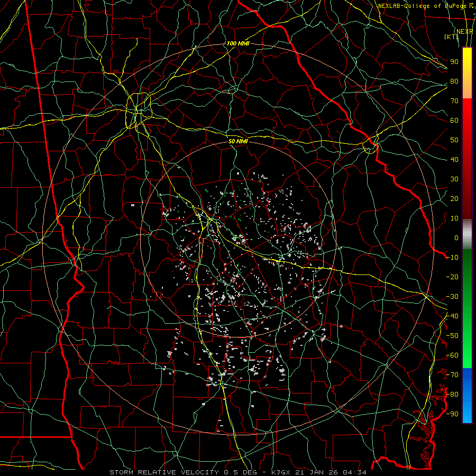Click the -20 knot scale label

[452, 277]
